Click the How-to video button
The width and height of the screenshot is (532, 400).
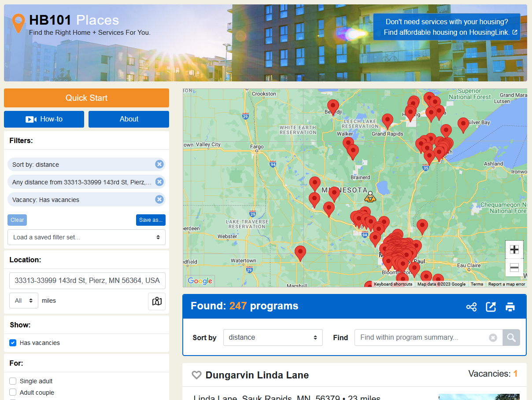pos(44,119)
